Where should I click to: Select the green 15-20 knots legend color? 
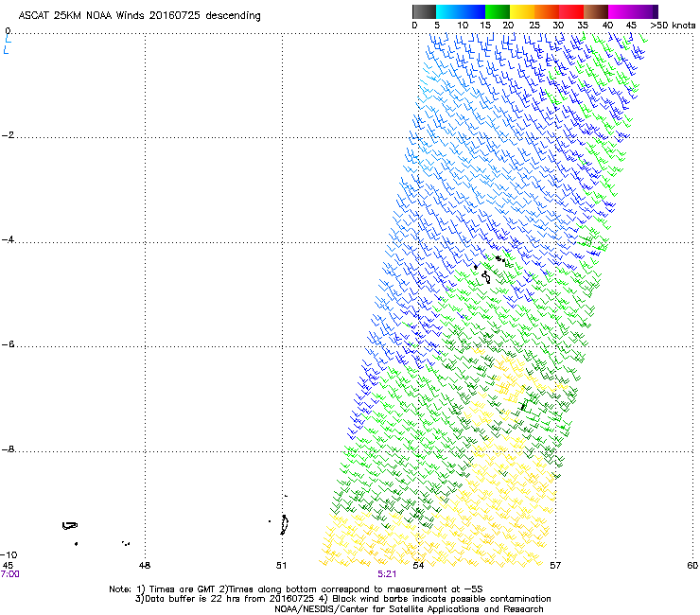coord(498,11)
